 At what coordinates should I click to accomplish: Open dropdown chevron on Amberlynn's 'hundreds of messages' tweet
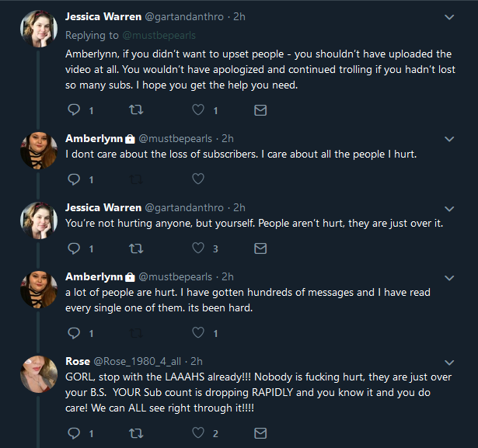[x=449, y=278]
